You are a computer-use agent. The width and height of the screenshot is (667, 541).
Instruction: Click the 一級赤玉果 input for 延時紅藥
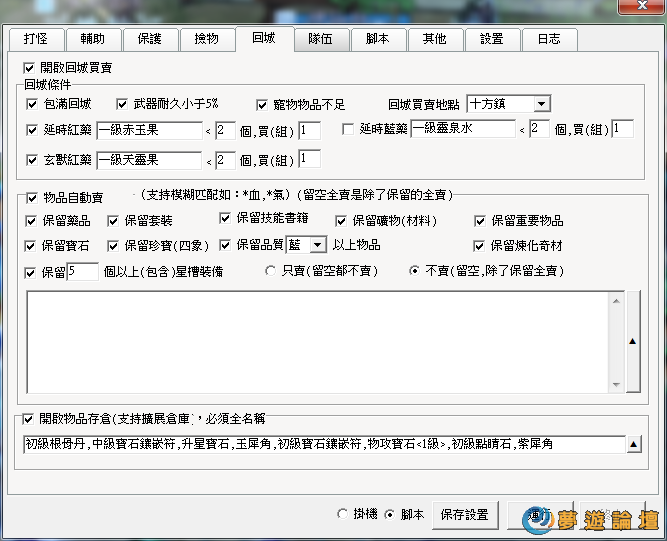[150, 130]
